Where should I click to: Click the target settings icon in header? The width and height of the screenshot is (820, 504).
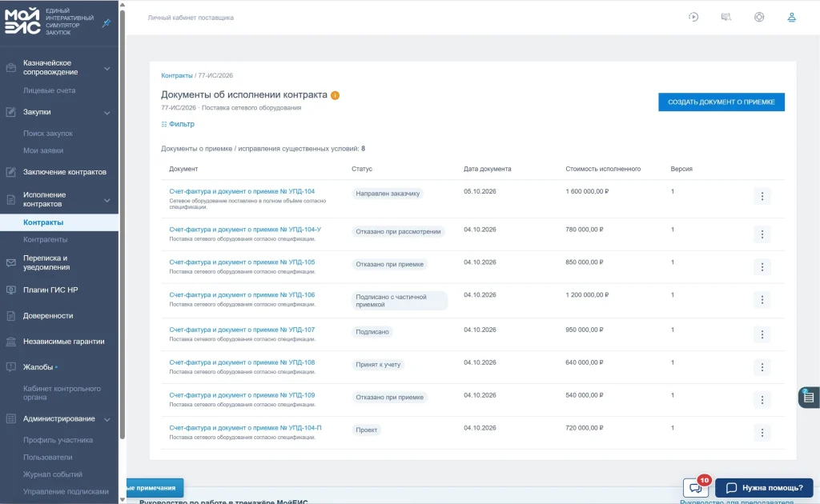759,18
